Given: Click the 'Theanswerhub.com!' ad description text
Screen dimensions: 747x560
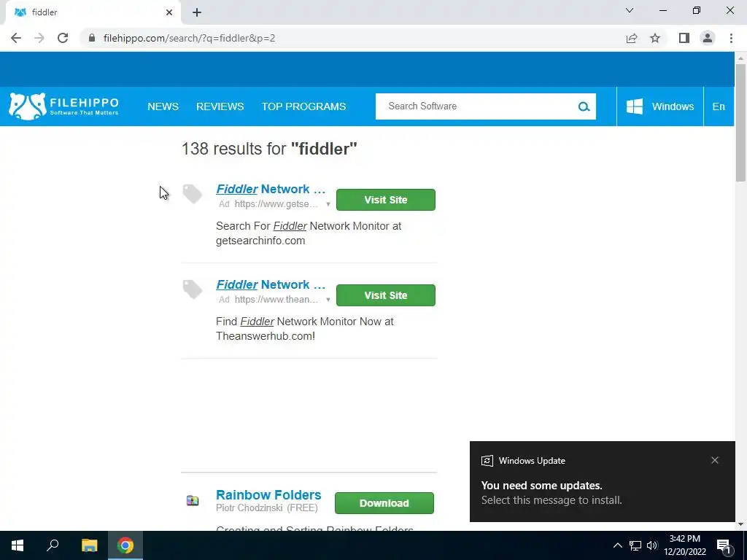Looking at the screenshot, I should click(266, 336).
